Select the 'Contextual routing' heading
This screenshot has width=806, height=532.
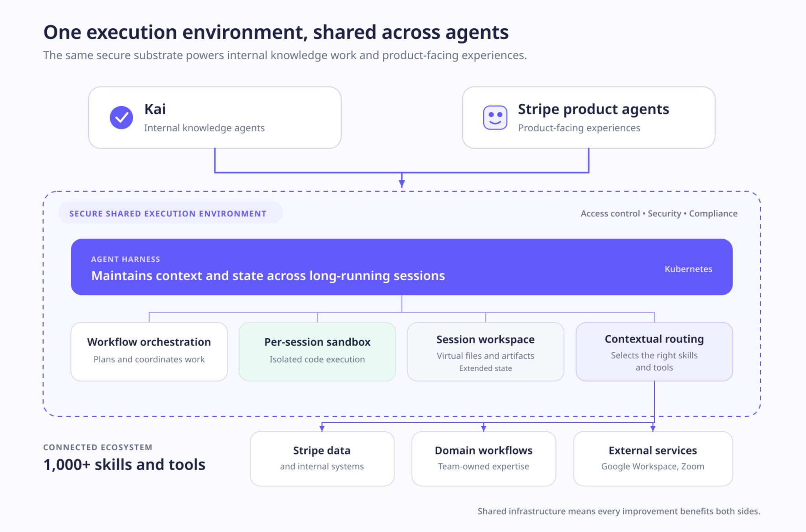click(654, 339)
